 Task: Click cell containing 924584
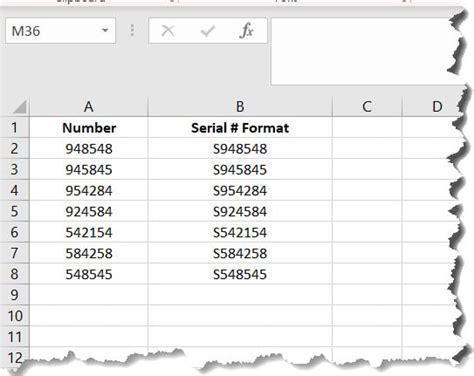tap(89, 211)
